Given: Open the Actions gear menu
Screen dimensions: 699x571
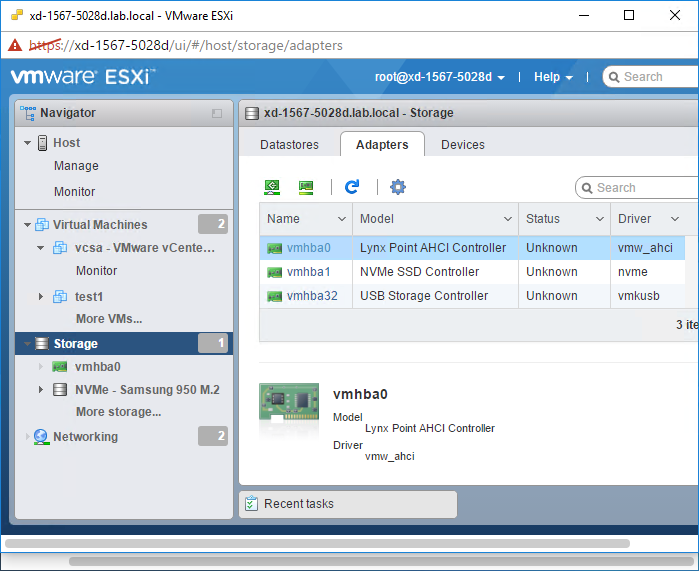Looking at the screenshot, I should (398, 187).
